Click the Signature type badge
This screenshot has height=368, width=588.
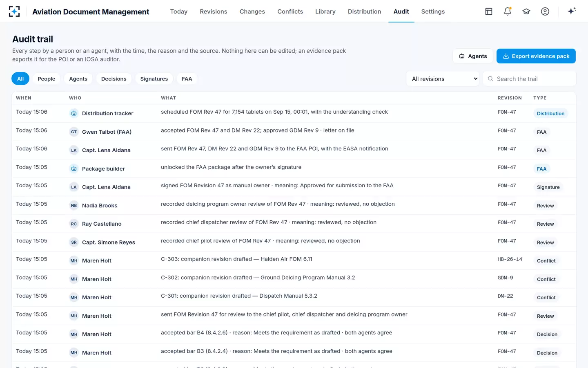point(548,187)
